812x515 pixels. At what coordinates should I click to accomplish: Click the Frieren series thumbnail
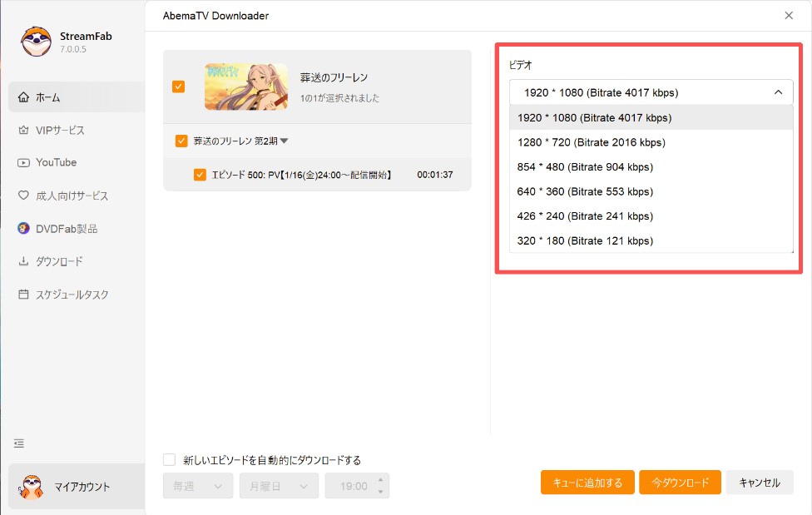[245, 86]
